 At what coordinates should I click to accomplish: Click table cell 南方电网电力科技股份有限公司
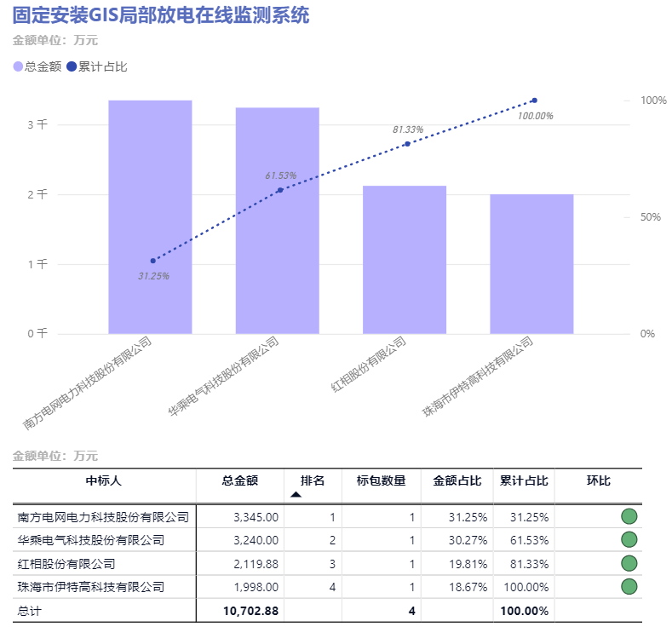tap(103, 517)
